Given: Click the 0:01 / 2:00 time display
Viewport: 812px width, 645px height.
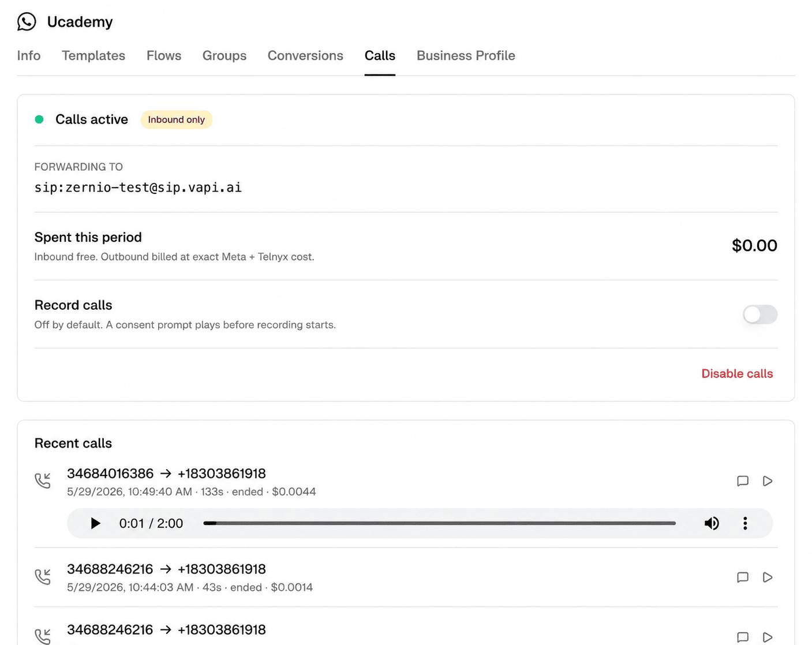Looking at the screenshot, I should point(151,523).
